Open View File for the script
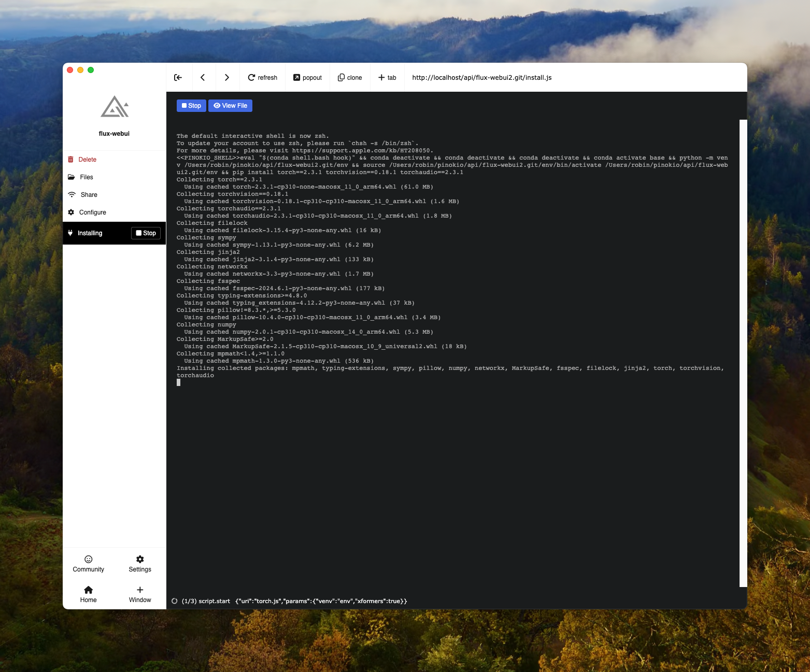 230,106
